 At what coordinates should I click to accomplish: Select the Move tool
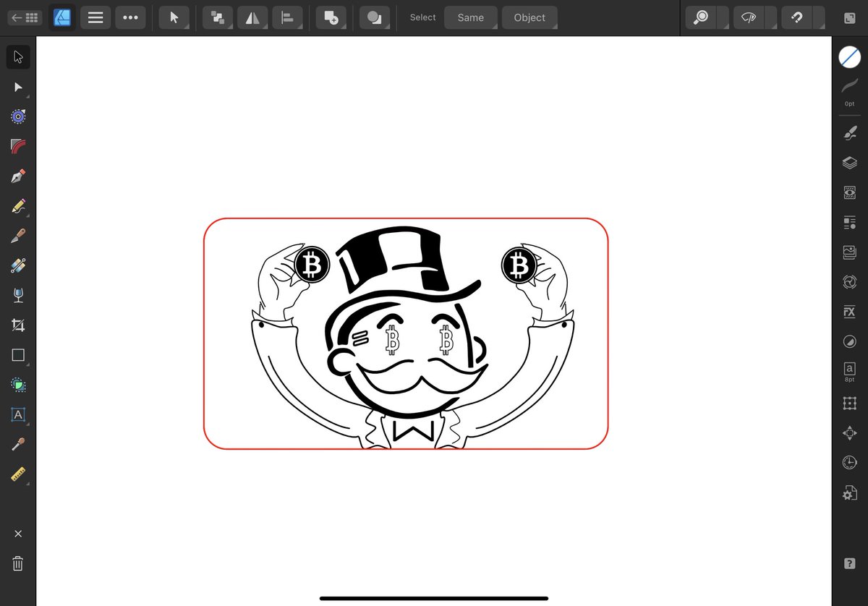18,56
